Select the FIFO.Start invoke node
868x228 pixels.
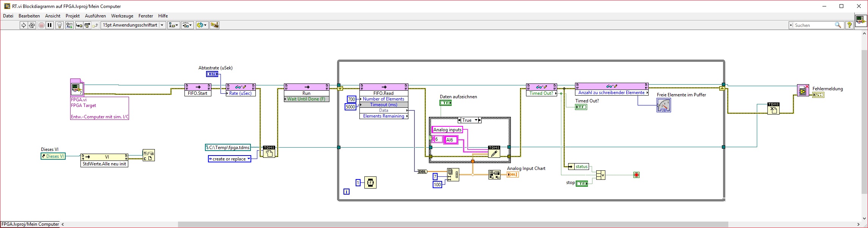coord(197,90)
